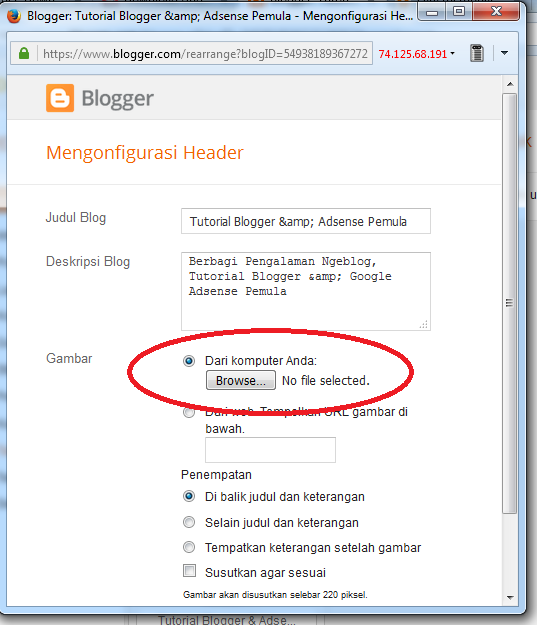537x625 pixels.
Task: Select 'Selain judul dan keterangan' option
Action: pyautogui.click(x=189, y=522)
